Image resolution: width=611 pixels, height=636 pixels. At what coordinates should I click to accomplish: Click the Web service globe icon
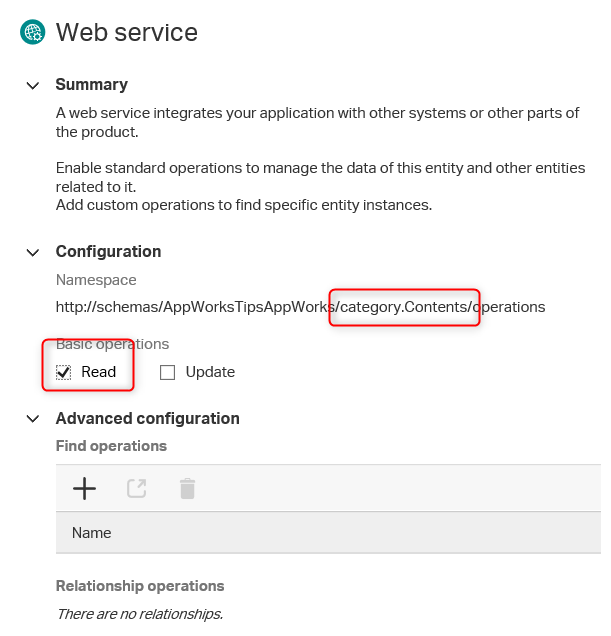[33, 32]
